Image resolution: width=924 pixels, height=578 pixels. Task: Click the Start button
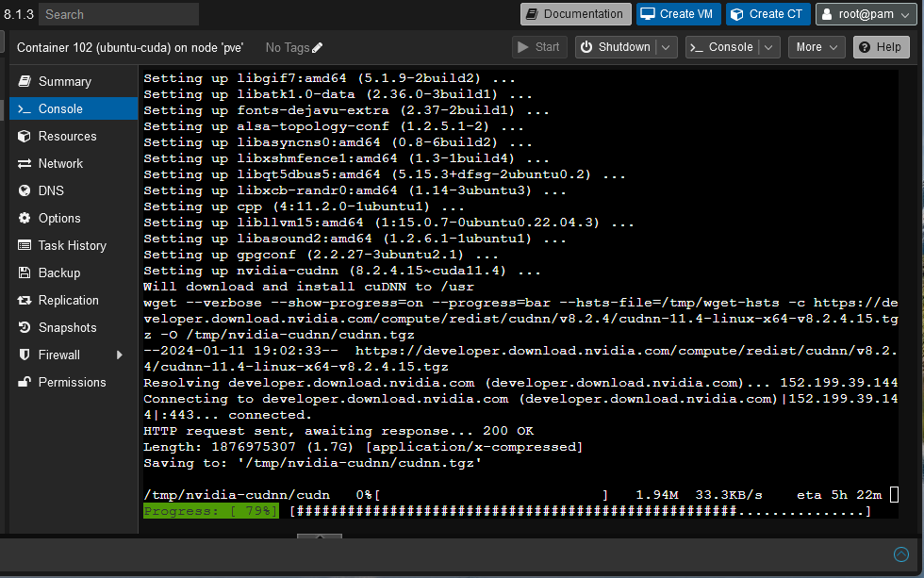tap(539, 47)
